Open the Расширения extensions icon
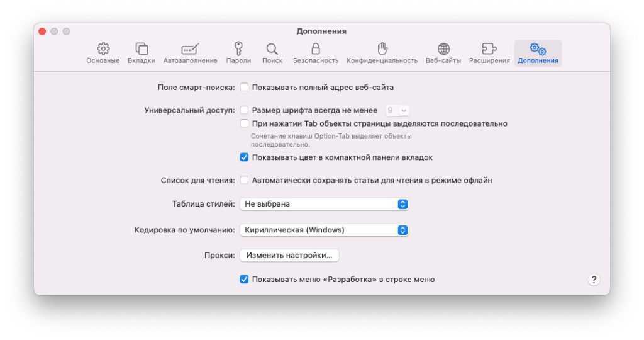 point(489,49)
